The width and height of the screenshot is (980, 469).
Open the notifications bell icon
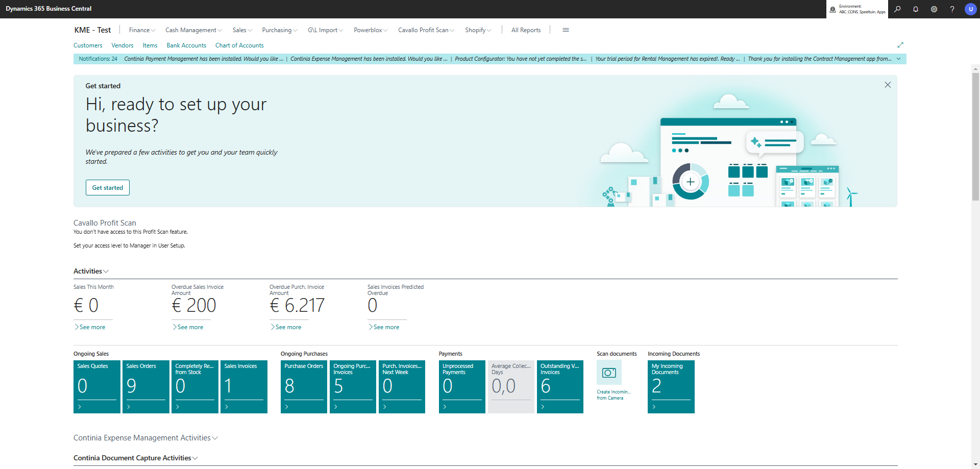(x=916, y=9)
